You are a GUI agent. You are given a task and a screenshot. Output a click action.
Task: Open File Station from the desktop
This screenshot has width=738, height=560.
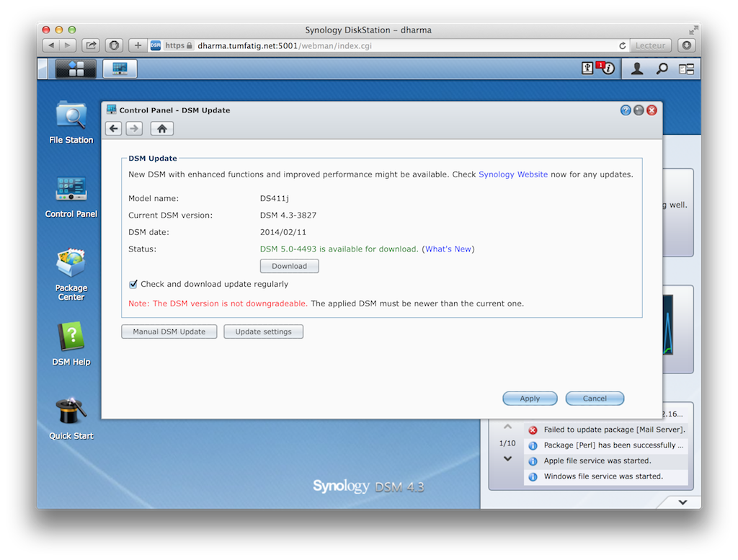(71, 122)
